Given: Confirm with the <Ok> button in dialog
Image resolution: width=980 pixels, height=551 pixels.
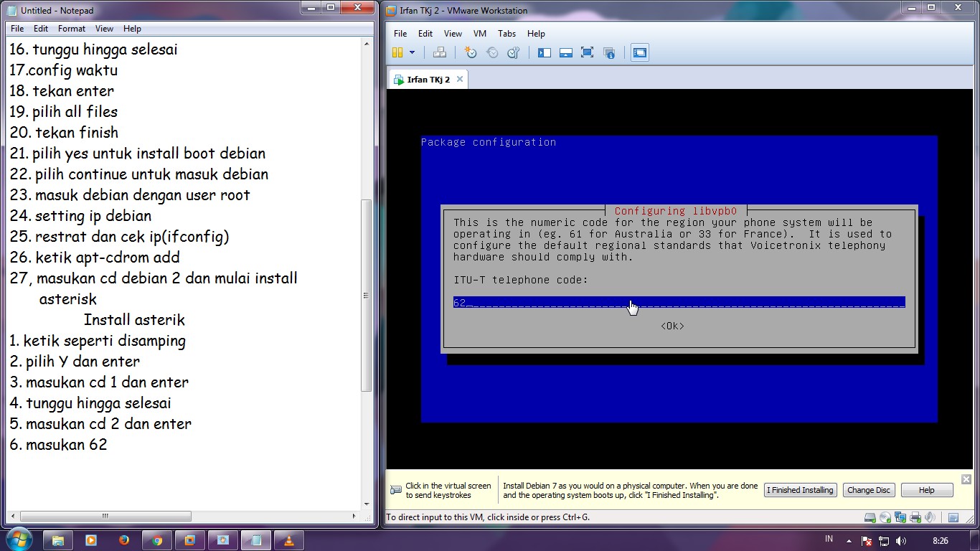Looking at the screenshot, I should point(672,326).
